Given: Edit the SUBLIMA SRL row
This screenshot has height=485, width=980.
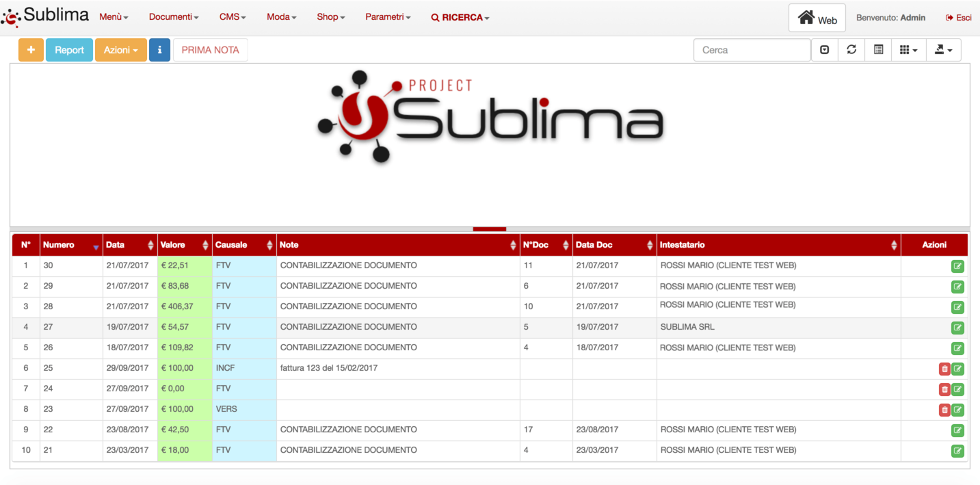Looking at the screenshot, I should tap(957, 328).
